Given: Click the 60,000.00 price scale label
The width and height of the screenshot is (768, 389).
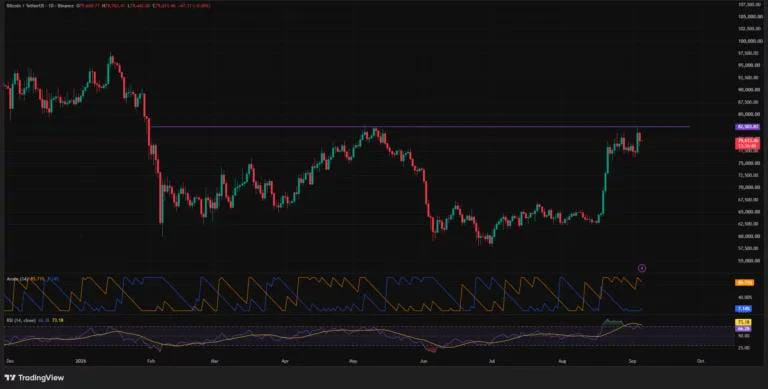Looking at the screenshot, I should pyautogui.click(x=748, y=236).
